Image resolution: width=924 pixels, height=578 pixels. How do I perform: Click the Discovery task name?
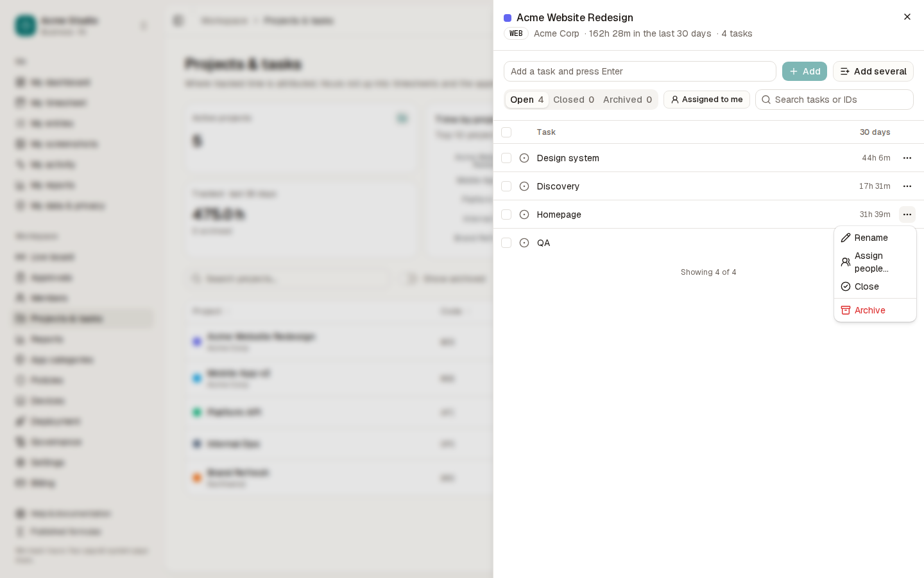558,186
